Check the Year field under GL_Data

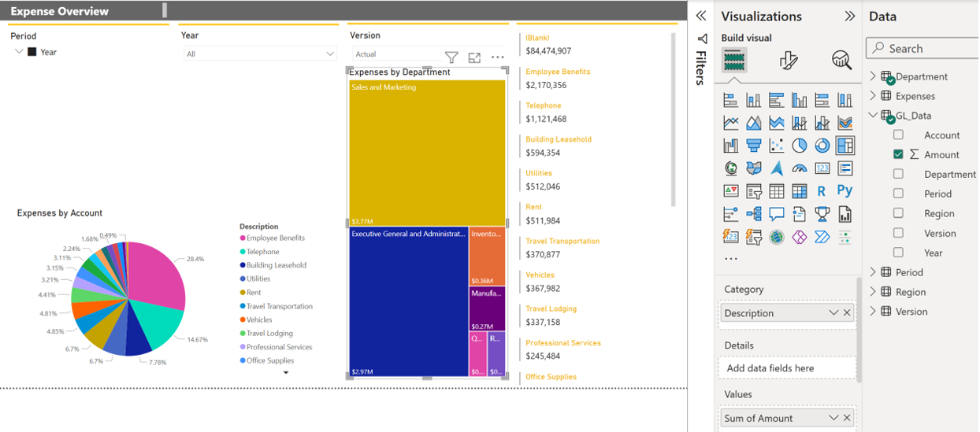click(x=898, y=253)
